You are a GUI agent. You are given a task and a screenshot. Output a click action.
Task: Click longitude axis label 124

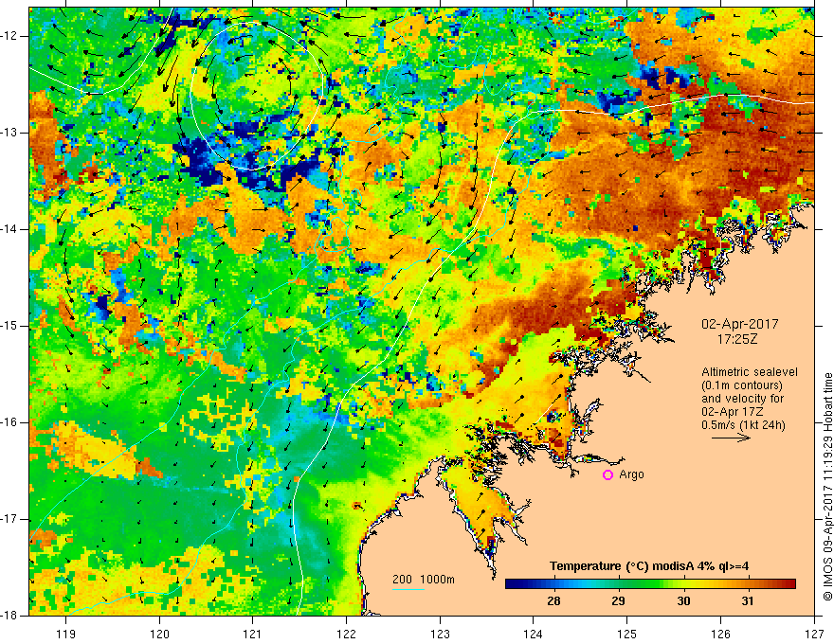[x=534, y=634]
